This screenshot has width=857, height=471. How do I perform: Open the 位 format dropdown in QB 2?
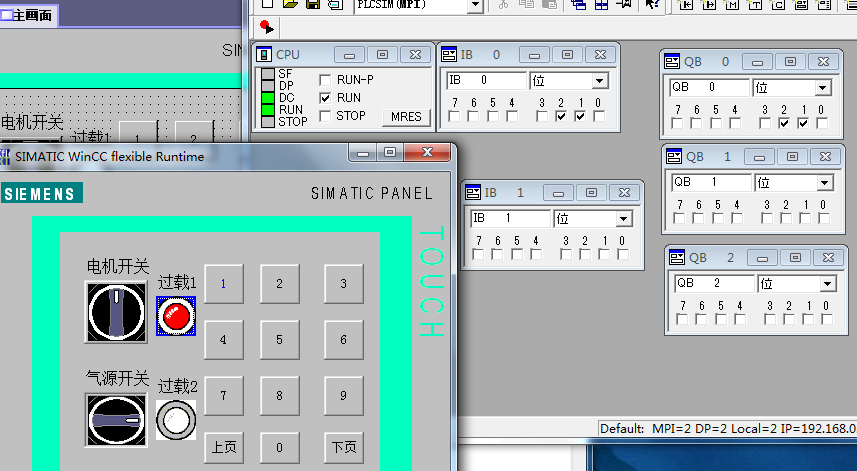pyautogui.click(x=827, y=284)
